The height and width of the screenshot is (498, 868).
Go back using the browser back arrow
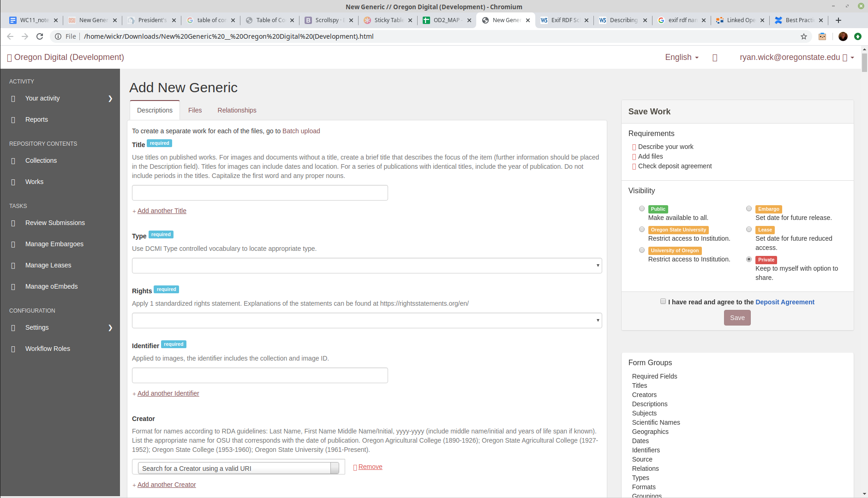(10, 36)
